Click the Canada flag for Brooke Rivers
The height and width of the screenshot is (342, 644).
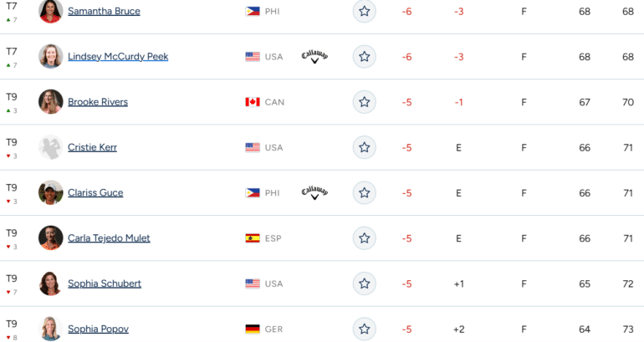[x=253, y=102]
